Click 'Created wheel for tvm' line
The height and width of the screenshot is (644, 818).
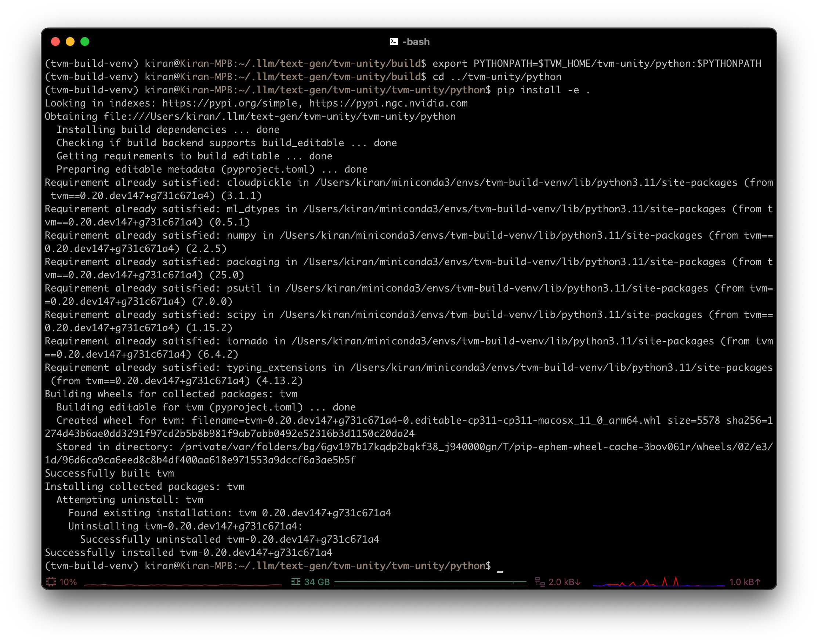tap(415, 420)
